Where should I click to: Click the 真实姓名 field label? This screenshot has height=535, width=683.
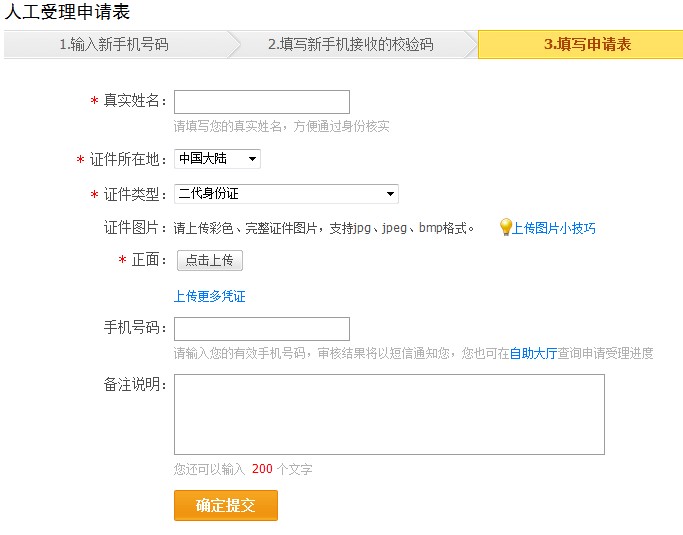click(135, 101)
